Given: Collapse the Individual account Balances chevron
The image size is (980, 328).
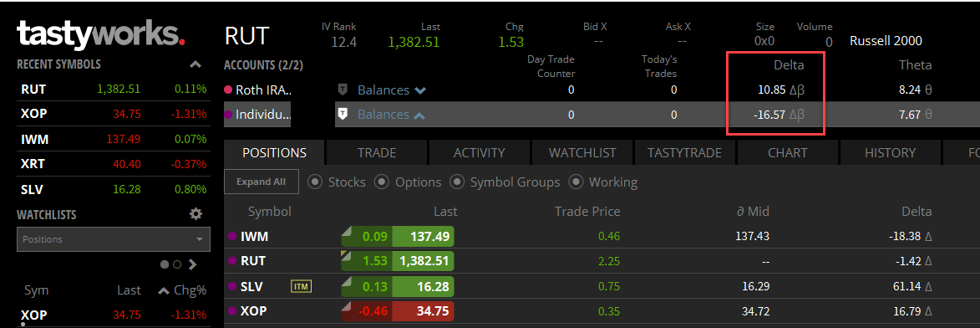Looking at the screenshot, I should (420, 115).
